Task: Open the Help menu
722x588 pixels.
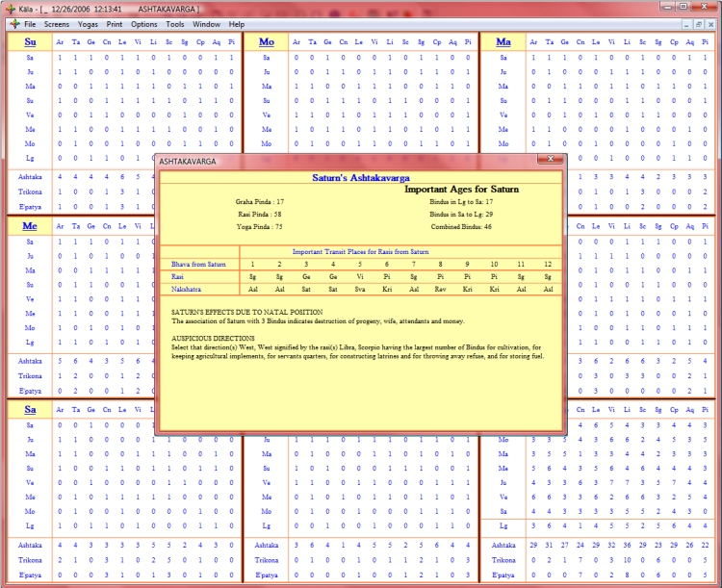Action: point(237,24)
